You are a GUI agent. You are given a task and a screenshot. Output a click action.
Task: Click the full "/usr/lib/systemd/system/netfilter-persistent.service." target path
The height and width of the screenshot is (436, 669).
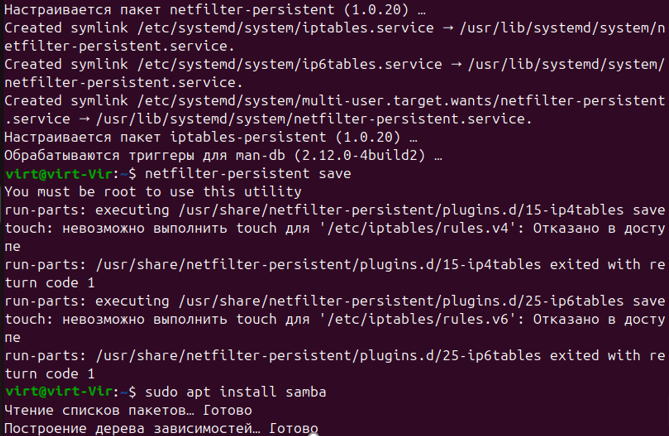(314, 119)
